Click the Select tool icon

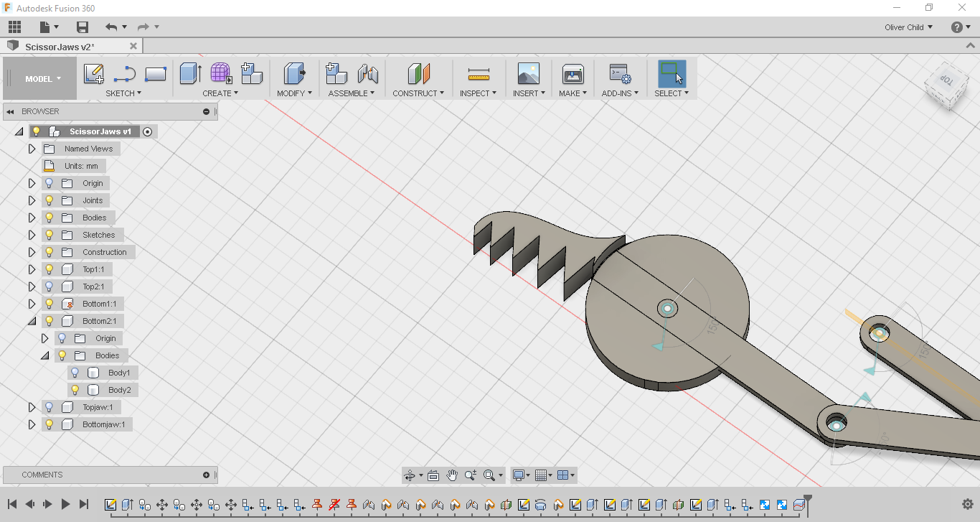(672, 74)
